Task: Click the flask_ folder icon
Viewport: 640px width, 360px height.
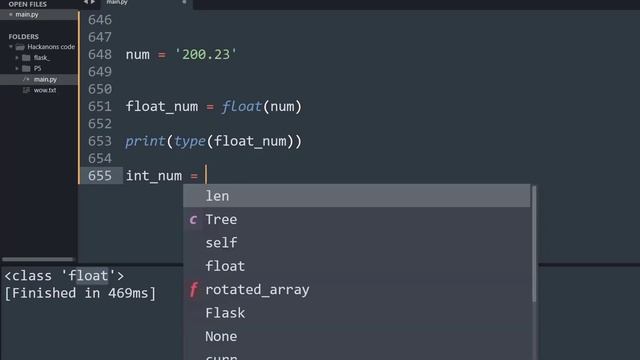Action: click(26, 58)
